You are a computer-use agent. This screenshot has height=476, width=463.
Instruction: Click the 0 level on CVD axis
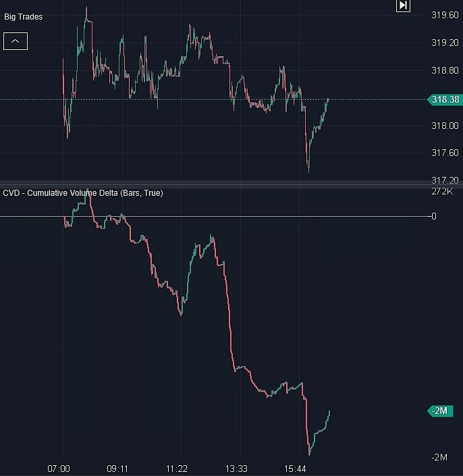click(434, 216)
